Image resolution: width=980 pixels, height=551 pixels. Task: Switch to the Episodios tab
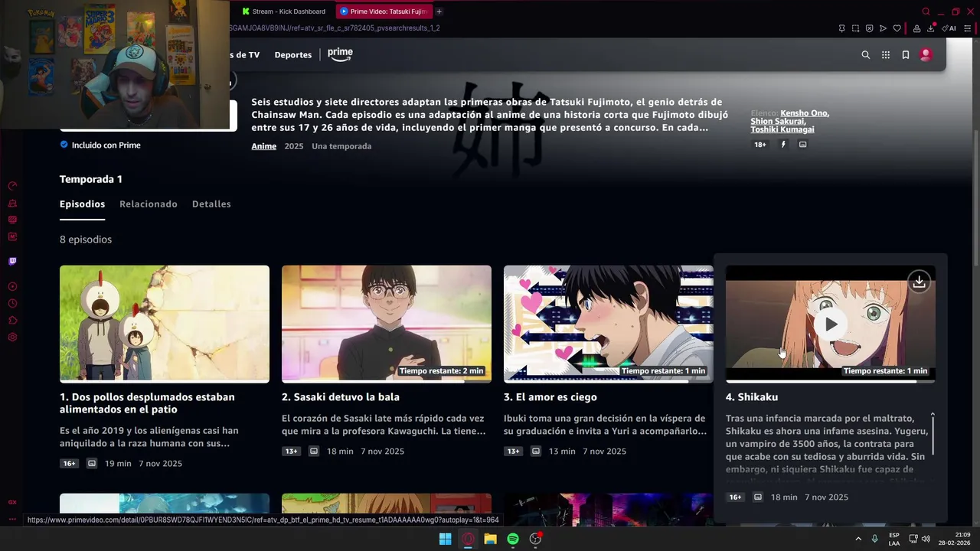[82, 204]
